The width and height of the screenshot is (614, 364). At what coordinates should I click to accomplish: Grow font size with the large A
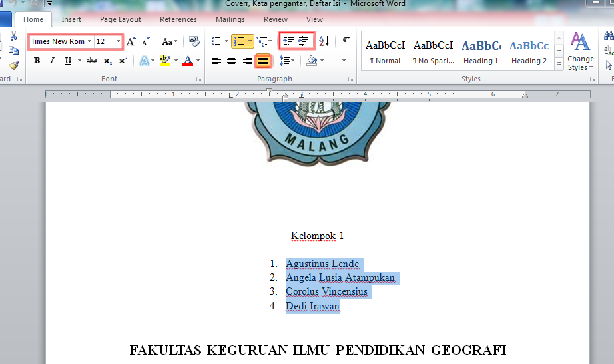131,41
